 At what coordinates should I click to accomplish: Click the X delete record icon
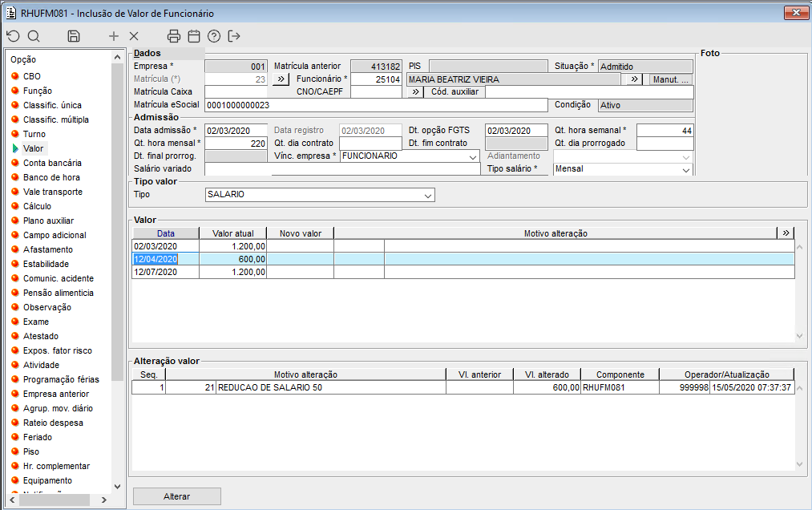(x=134, y=36)
